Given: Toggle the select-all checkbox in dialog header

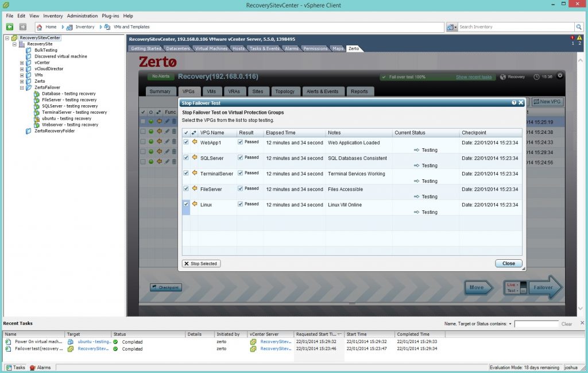Looking at the screenshot, I should [x=186, y=133].
